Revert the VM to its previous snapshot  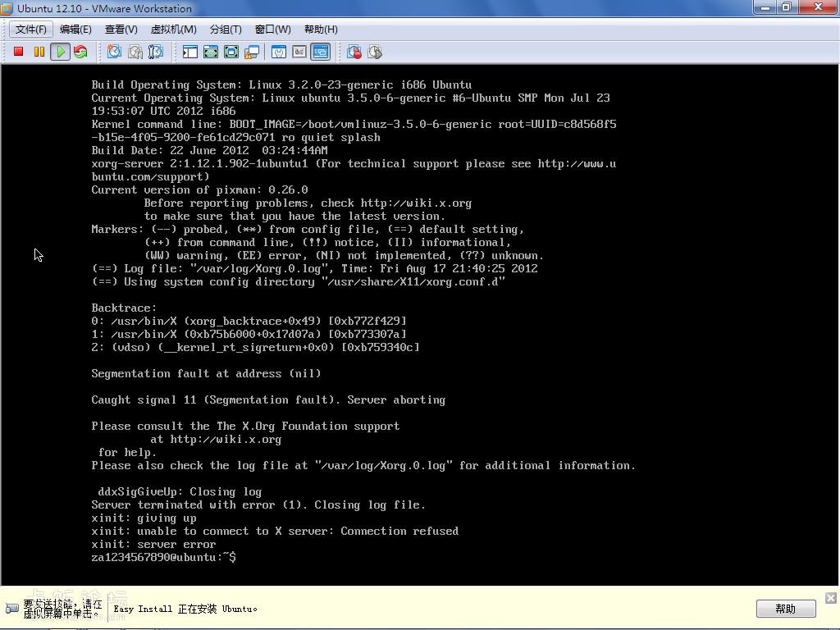[x=135, y=52]
